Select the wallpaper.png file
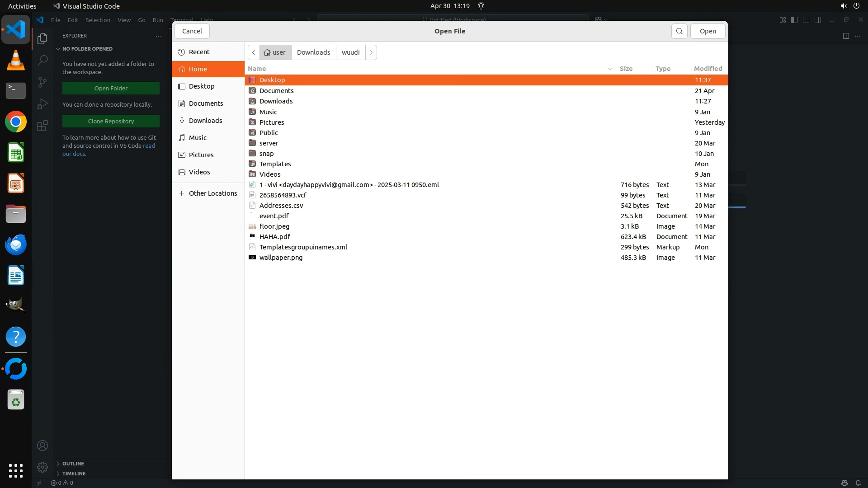The height and width of the screenshot is (488, 868). click(x=281, y=258)
